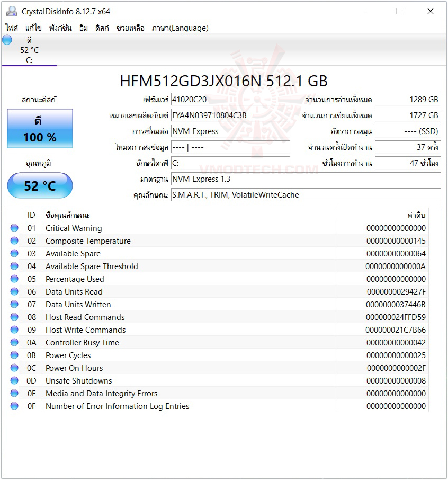Click the status icon for Available Spare Threshold
The width and height of the screenshot is (448, 480).
[x=14, y=266]
